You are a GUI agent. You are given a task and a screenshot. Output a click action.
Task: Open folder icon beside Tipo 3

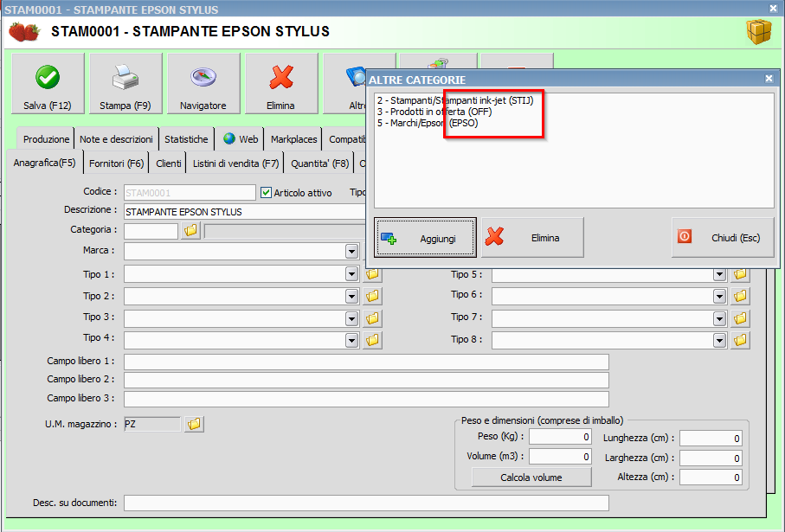pos(372,318)
